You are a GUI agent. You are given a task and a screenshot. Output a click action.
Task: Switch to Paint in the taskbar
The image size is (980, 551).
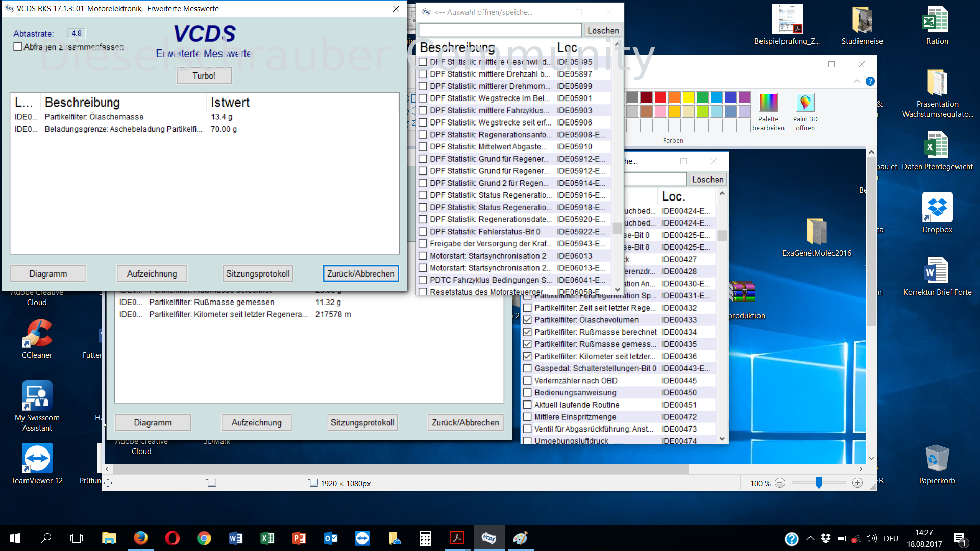(x=520, y=538)
